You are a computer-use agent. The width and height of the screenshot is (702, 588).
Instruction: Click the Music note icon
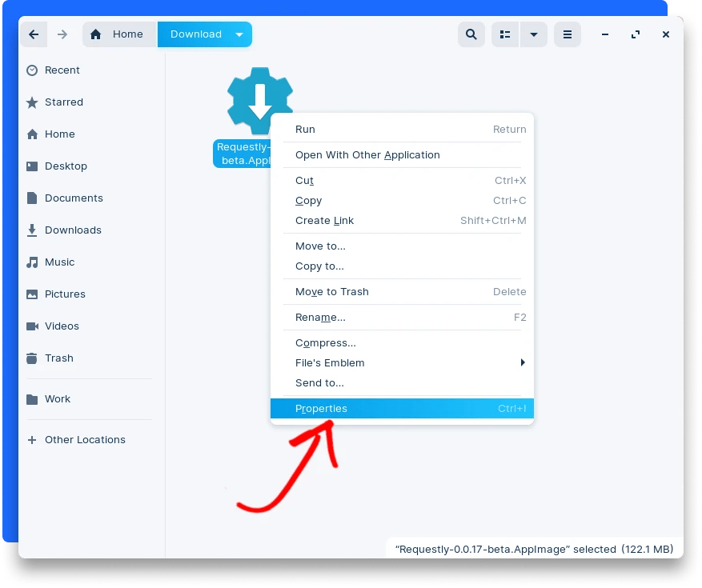coord(32,262)
